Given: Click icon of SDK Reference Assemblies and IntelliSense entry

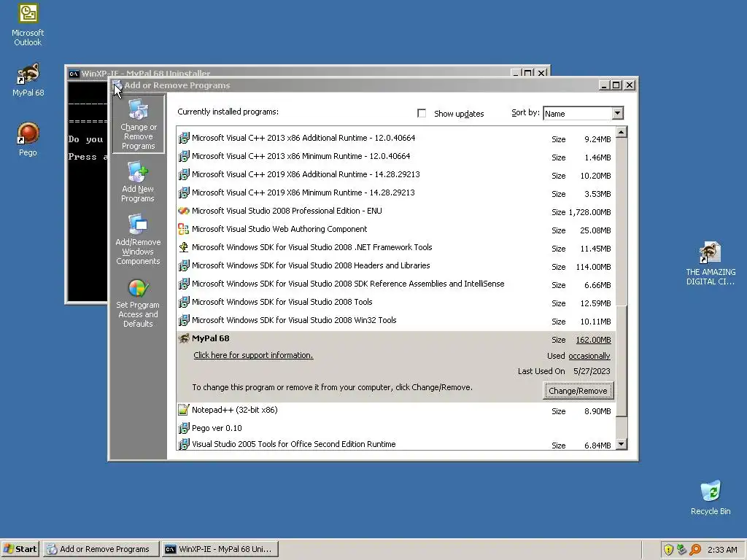Looking at the screenshot, I should pyautogui.click(x=183, y=284).
